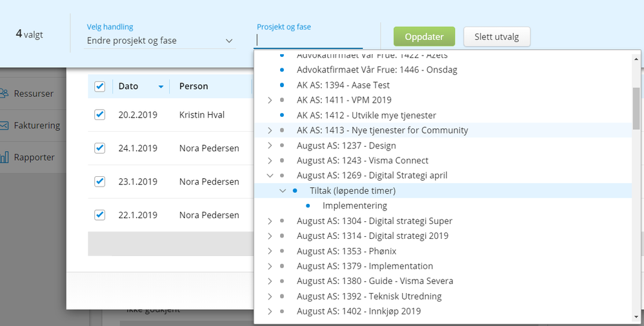The height and width of the screenshot is (326, 644).
Task: Uncheck the 20.2.2019 Kristin Hval row
Action: point(100,115)
